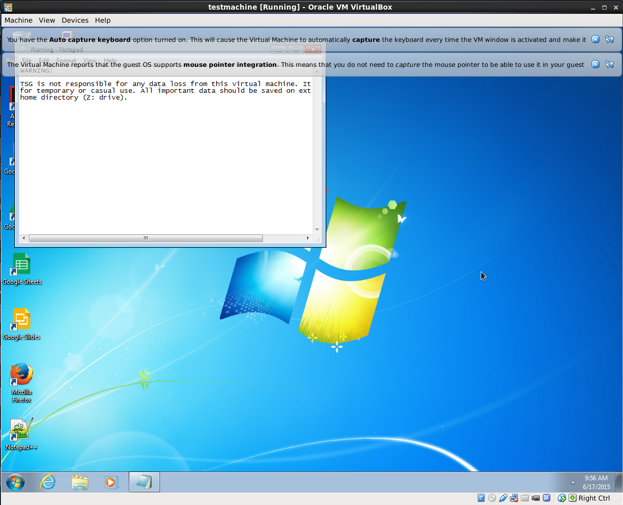Show hidden system tray icons
Image resolution: width=623 pixels, height=505 pixels.
573,483
